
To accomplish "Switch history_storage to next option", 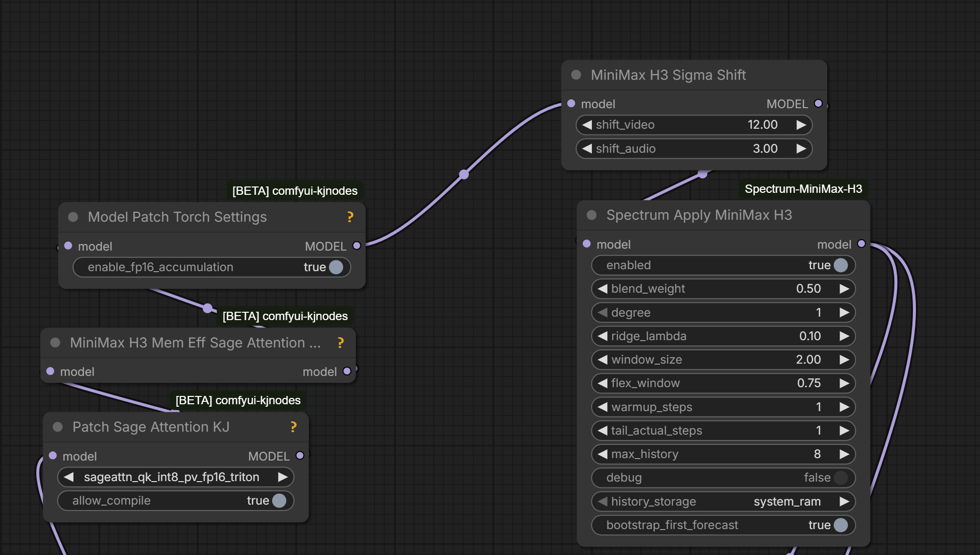I will (844, 502).
